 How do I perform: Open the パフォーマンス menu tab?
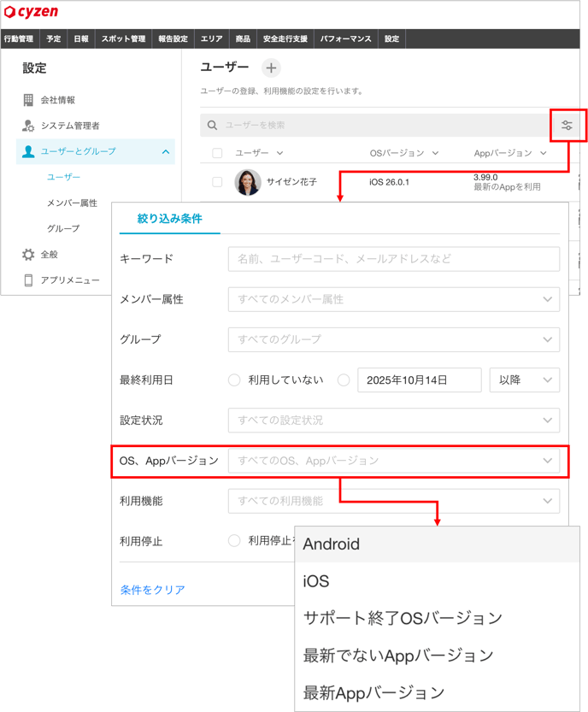tap(345, 39)
